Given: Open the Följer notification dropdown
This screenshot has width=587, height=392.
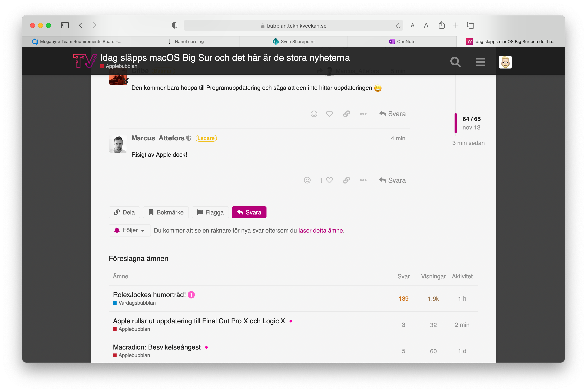Looking at the screenshot, I should pyautogui.click(x=130, y=230).
